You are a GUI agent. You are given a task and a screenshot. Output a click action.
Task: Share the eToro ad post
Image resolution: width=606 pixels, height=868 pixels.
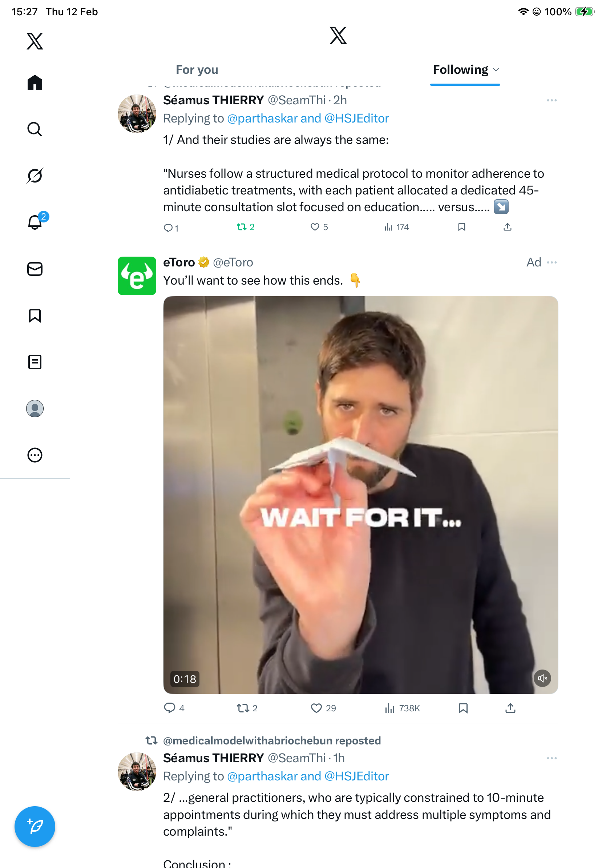pos(510,708)
